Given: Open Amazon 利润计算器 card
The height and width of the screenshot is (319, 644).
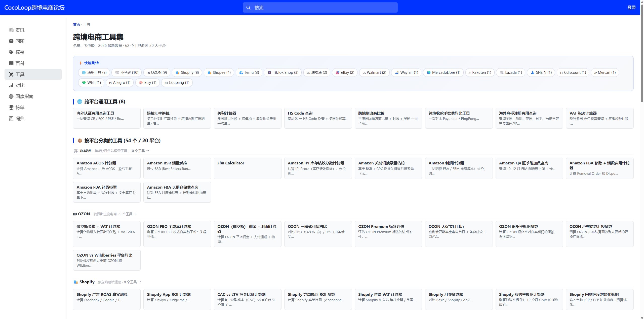Looking at the screenshot, I should click(x=459, y=168).
